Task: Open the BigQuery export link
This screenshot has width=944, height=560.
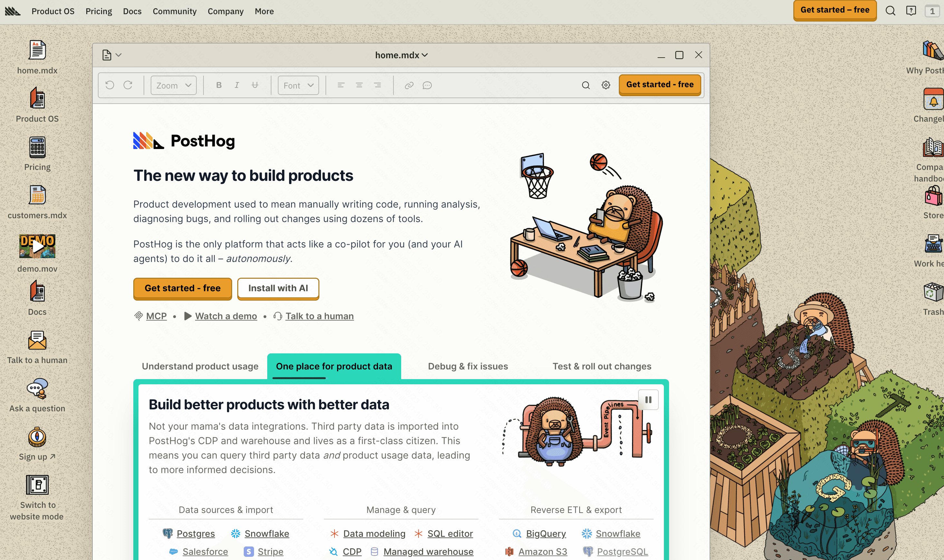Action: (x=546, y=533)
